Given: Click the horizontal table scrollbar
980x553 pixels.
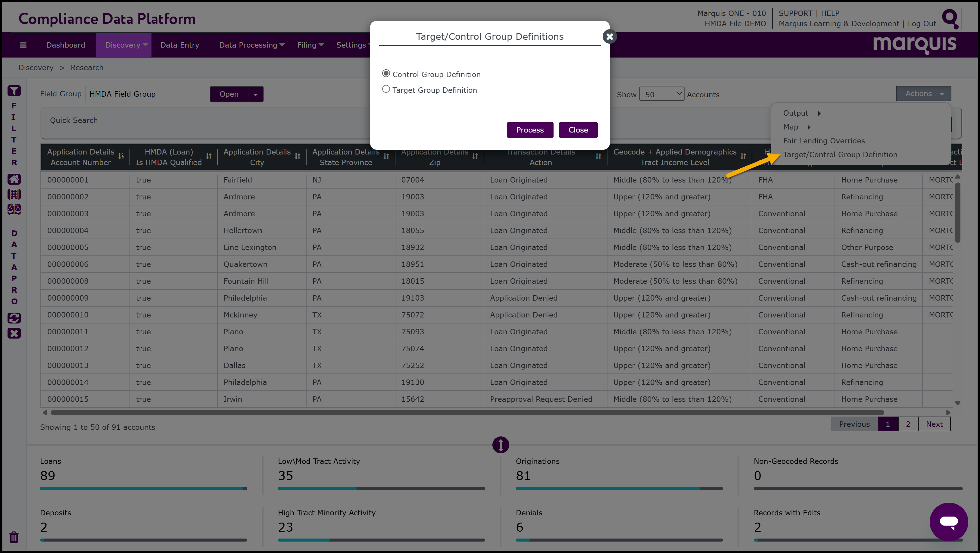Looking at the screenshot, I should tap(467, 413).
